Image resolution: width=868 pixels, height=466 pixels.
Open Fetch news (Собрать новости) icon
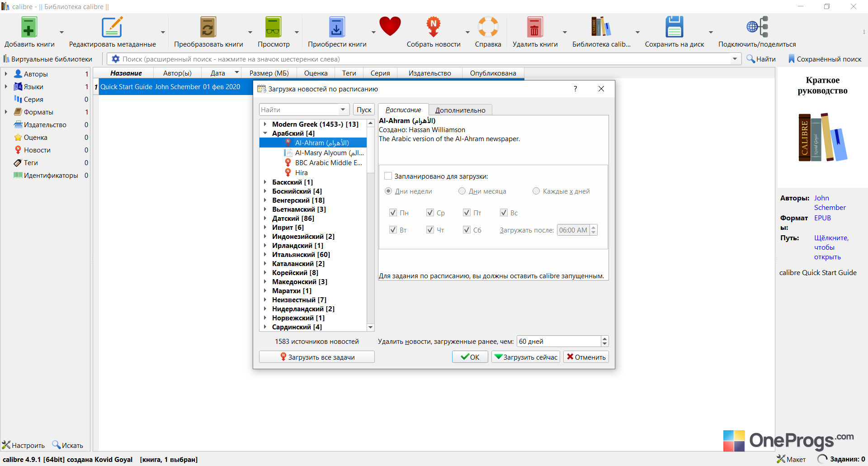coord(433,27)
